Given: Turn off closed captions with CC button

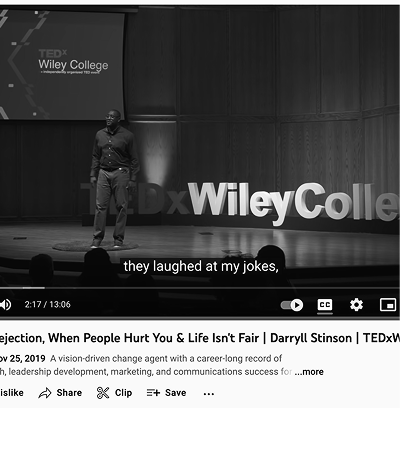Looking at the screenshot, I should [x=325, y=305].
